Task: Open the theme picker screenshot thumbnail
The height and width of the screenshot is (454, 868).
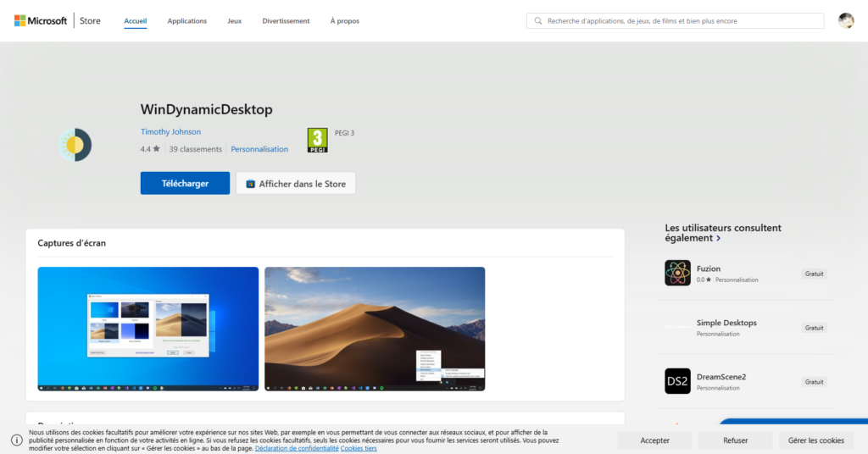Action: click(x=147, y=329)
